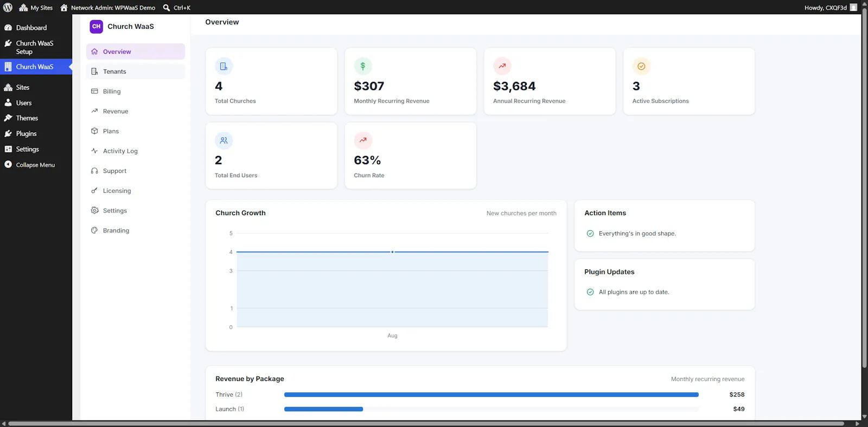Click the Branding palette icon
This screenshot has width=868, height=427.
tap(94, 230)
